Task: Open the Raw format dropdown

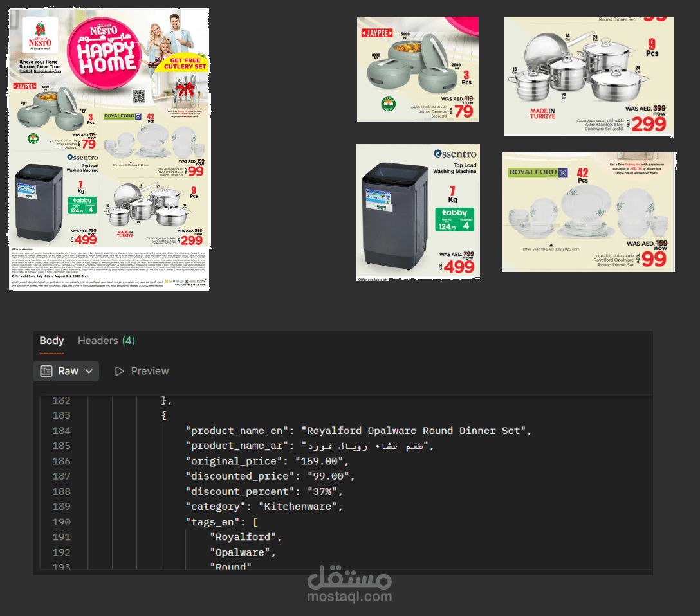Action: 66,371
